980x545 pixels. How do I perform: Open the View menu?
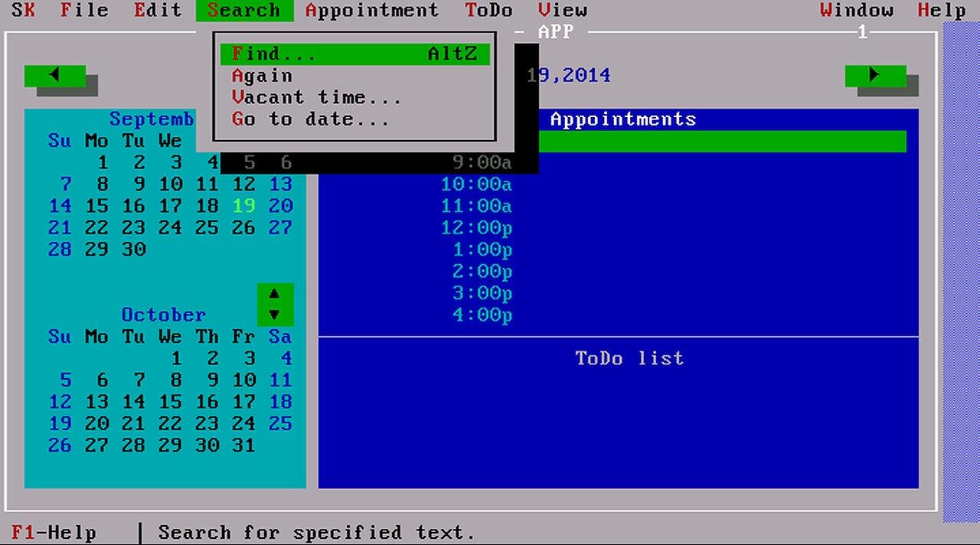point(563,10)
